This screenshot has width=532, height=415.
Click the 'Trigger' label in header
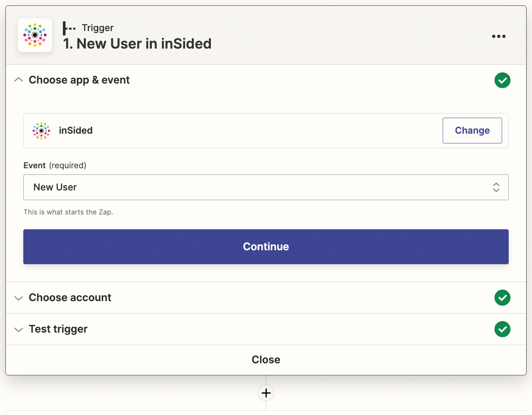point(97,28)
